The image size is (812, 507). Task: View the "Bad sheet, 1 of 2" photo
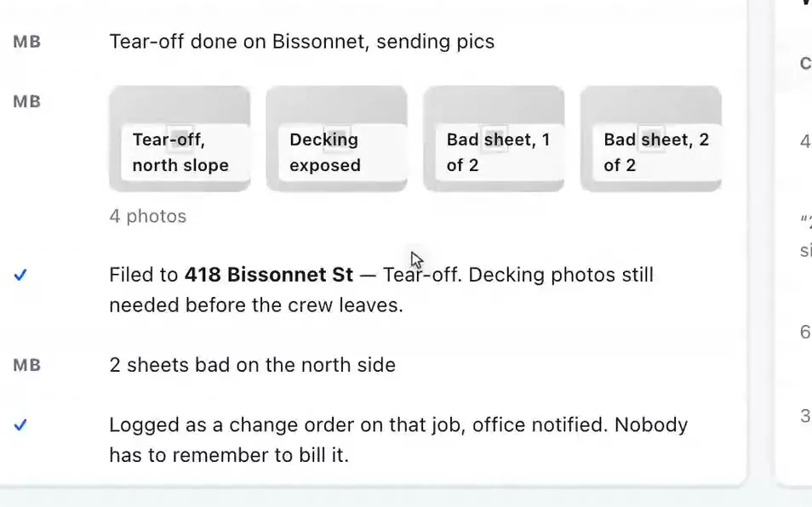494,139
